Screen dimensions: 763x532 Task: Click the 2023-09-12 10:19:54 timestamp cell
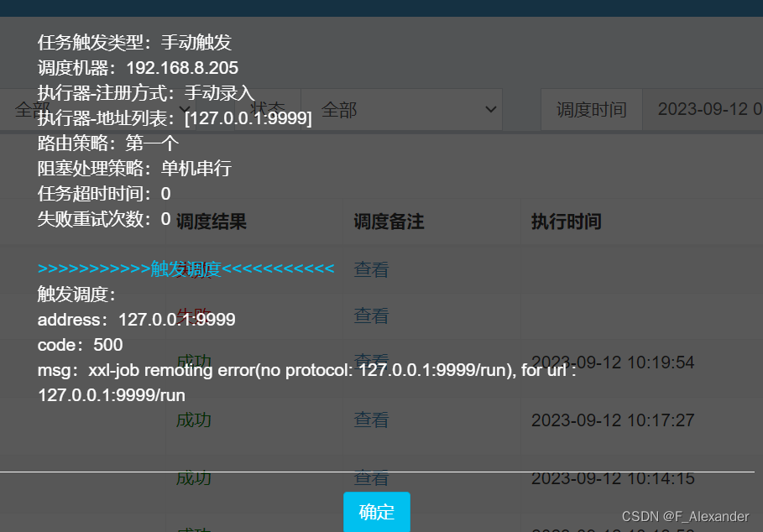[612, 362]
